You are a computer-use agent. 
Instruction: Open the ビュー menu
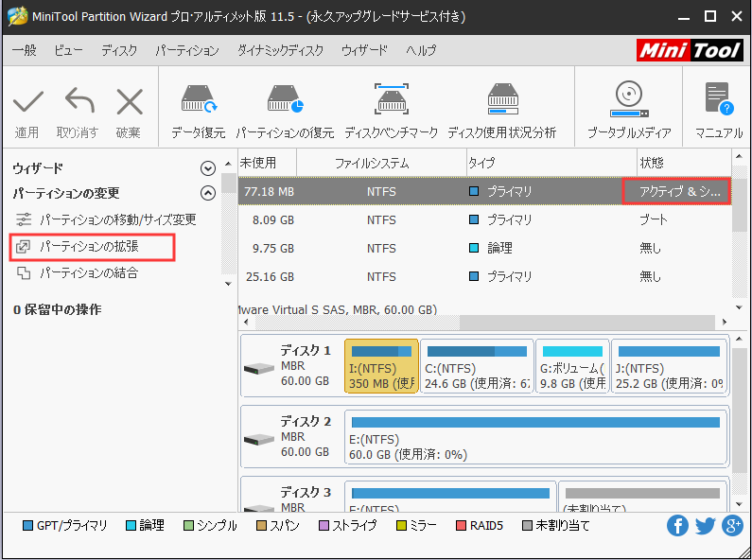pyautogui.click(x=68, y=50)
